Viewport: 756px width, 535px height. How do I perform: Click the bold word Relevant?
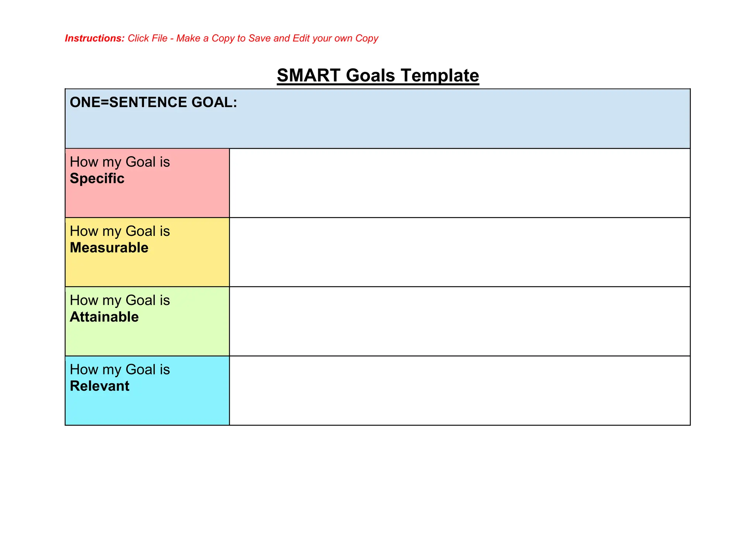coord(99,386)
